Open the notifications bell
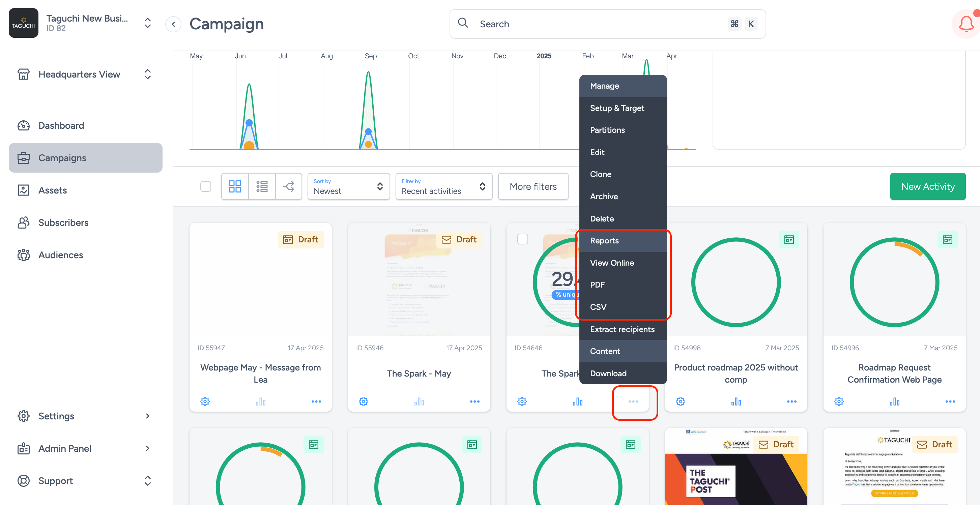Screen dimensions: 980x505 tap(965, 24)
